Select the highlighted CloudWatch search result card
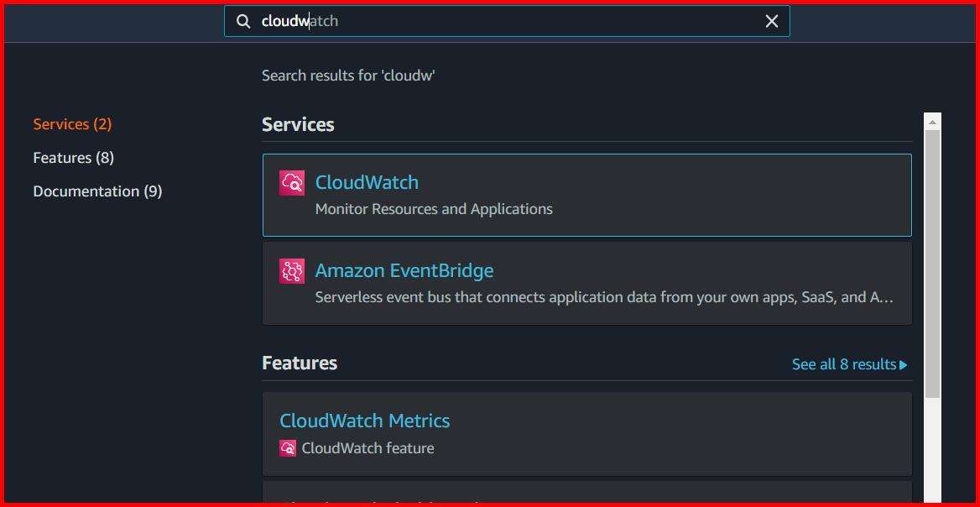980x507 pixels. 586,195
